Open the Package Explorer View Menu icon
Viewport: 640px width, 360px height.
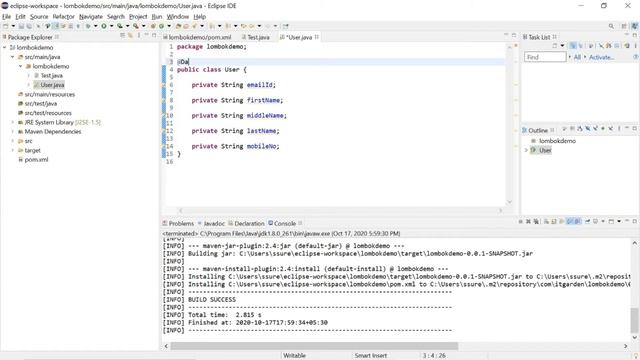pos(139,36)
